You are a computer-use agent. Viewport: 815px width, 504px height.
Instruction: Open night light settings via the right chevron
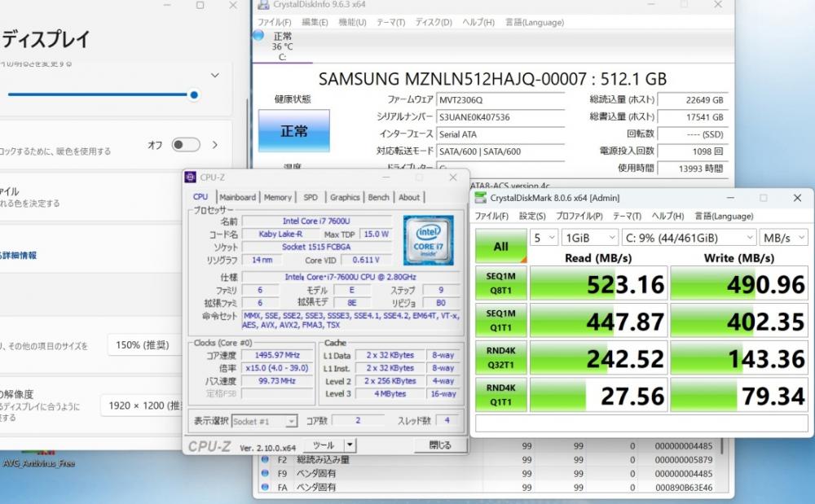coord(214,145)
